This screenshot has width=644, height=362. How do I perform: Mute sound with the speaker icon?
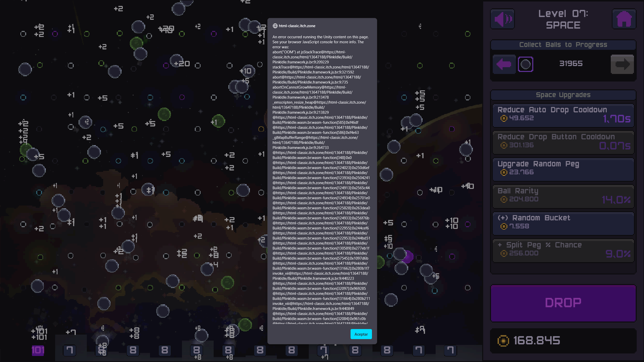pyautogui.click(x=502, y=19)
